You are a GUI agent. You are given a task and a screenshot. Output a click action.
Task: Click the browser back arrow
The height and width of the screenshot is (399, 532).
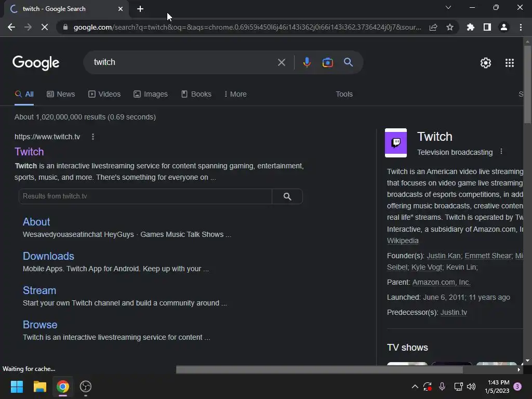(x=11, y=27)
